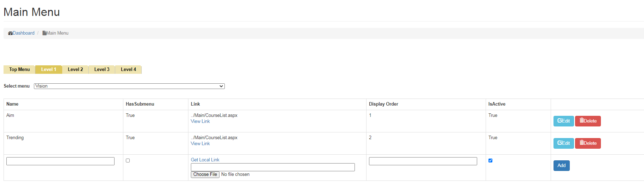Focus the new row Name text field
This screenshot has height=190, width=644.
tap(60, 161)
